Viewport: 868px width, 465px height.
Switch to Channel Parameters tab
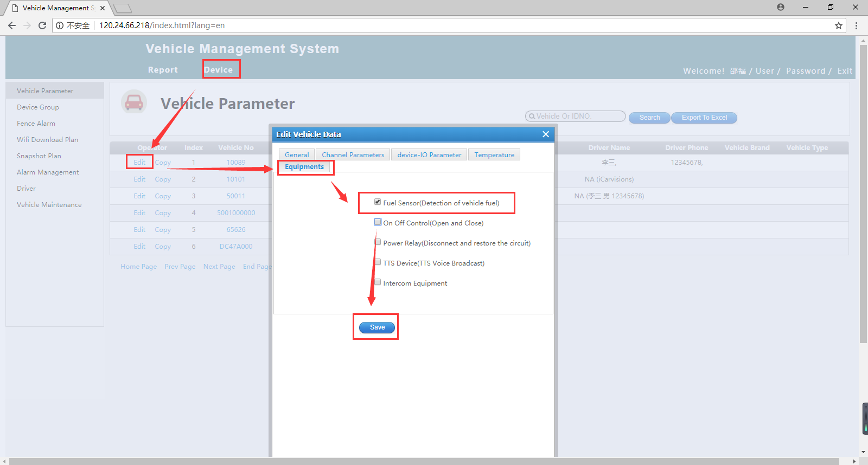(x=353, y=155)
